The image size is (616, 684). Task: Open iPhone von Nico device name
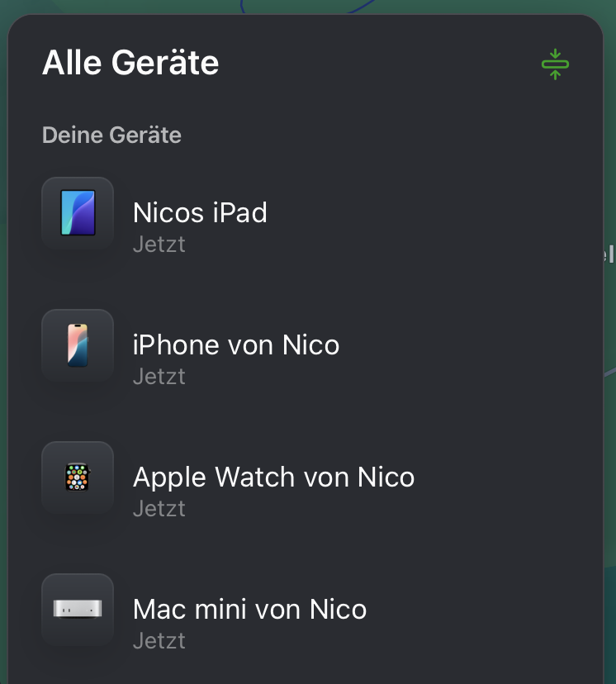click(x=236, y=344)
